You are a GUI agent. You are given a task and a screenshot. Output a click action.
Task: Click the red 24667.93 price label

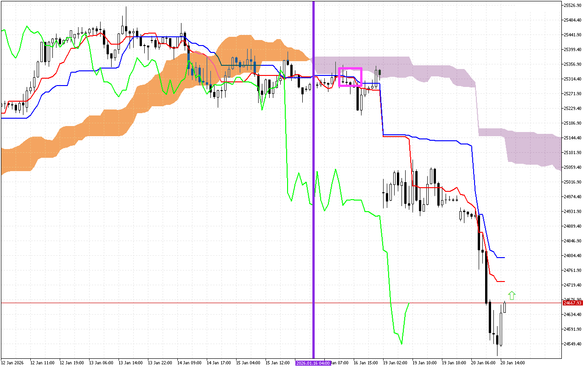point(573,303)
